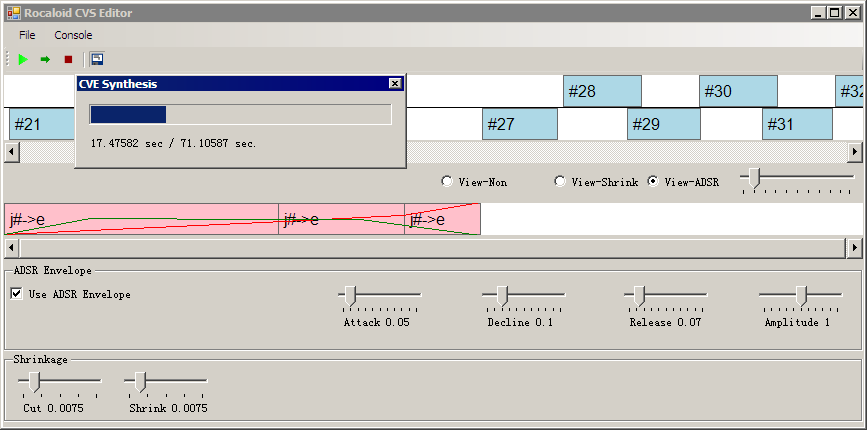Click envelope view scrollbar right arrow
The width and height of the screenshot is (867, 430).
click(855, 248)
